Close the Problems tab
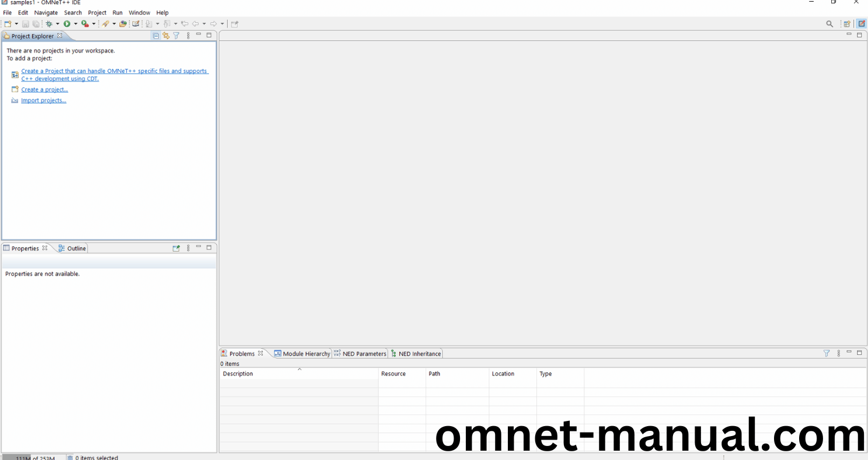The width and height of the screenshot is (868, 460). (x=260, y=353)
